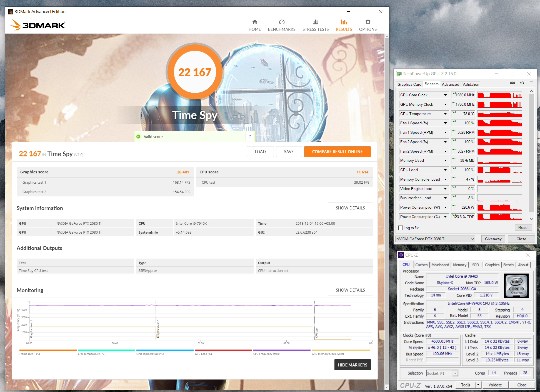540x392 pixels.
Task: Open the GPU Core Clock sensor dropdown
Action: coord(445,95)
